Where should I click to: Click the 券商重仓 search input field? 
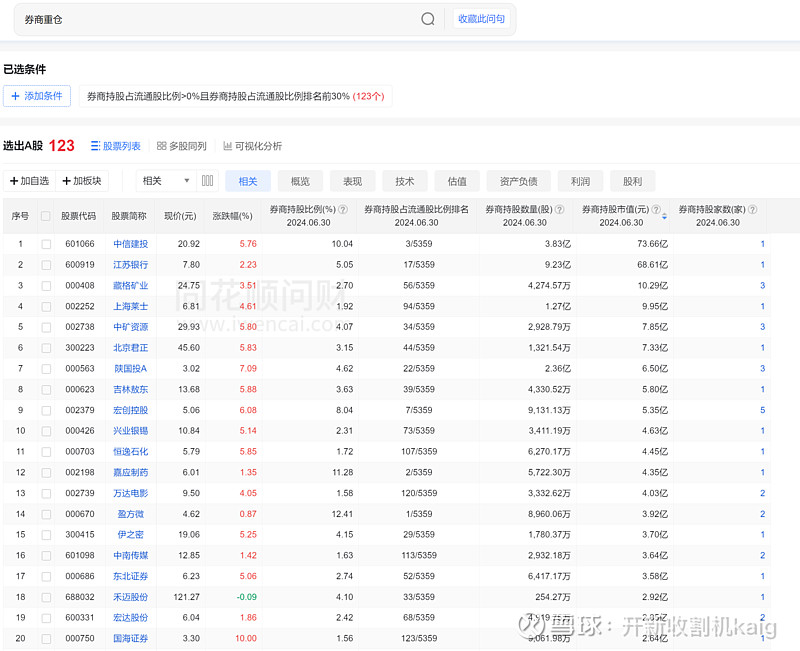click(217, 19)
